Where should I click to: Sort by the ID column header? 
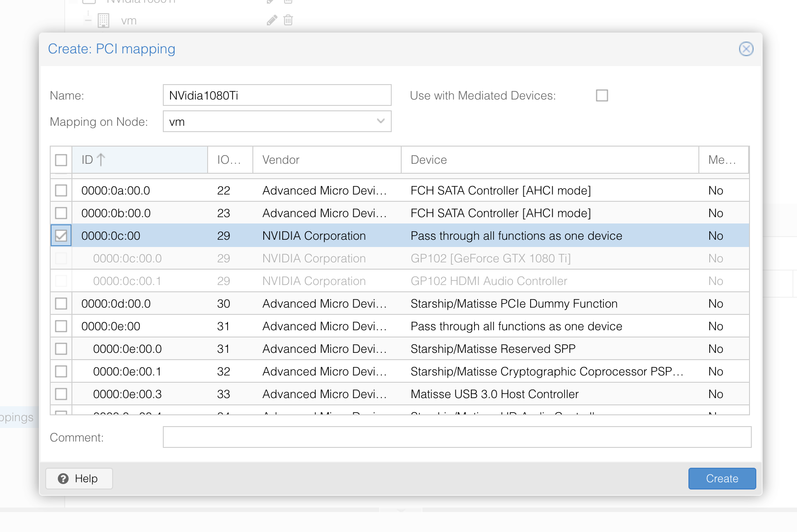click(x=140, y=160)
